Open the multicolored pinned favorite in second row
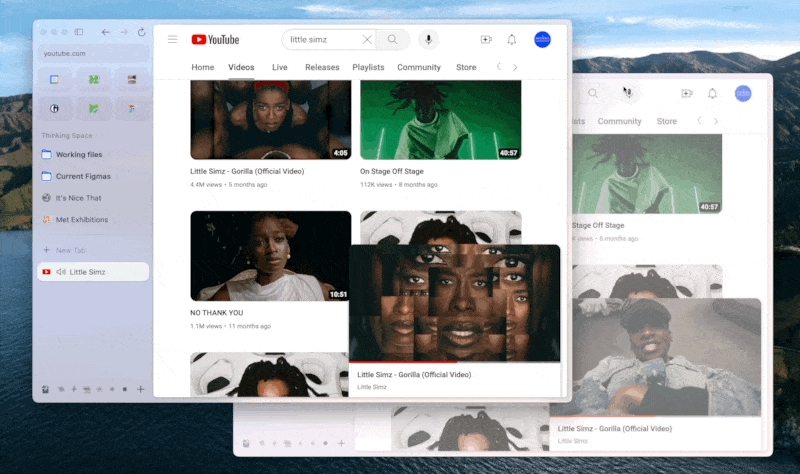This screenshot has height=474, width=800. 132,108
